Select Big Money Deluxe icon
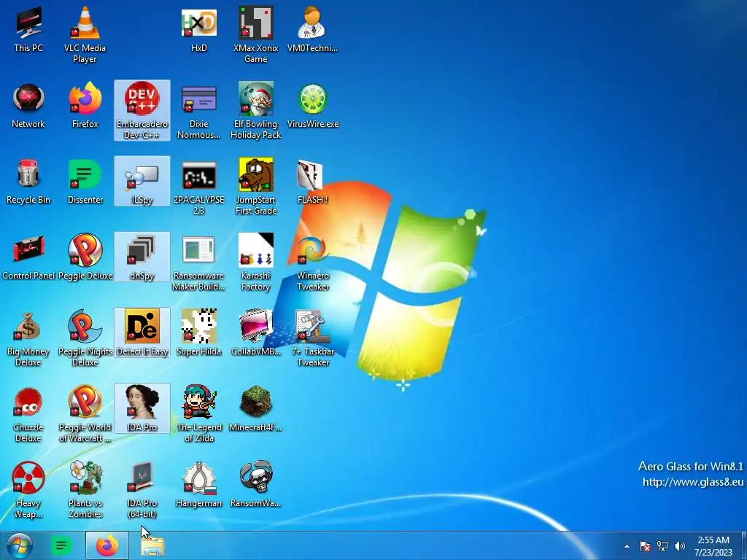The height and width of the screenshot is (560, 747). click(28, 338)
